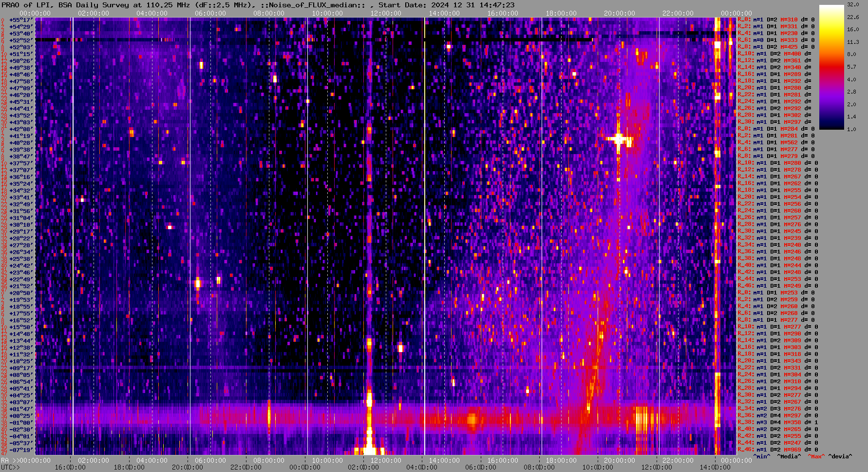The image size is (868, 472).
Task: Click the +30°10' declination label
Action: pyautogui.click(x=20, y=225)
